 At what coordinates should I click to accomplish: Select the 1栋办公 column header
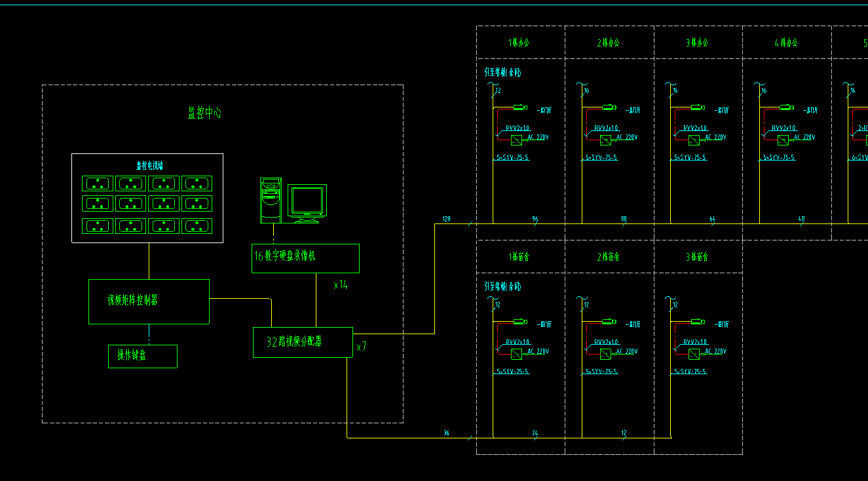click(519, 43)
